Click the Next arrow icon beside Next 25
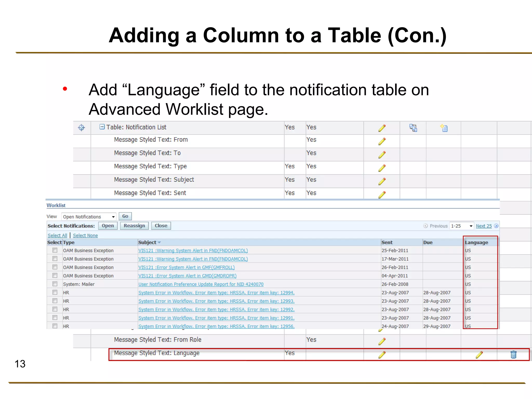This screenshot has width=532, height=399. point(496,226)
